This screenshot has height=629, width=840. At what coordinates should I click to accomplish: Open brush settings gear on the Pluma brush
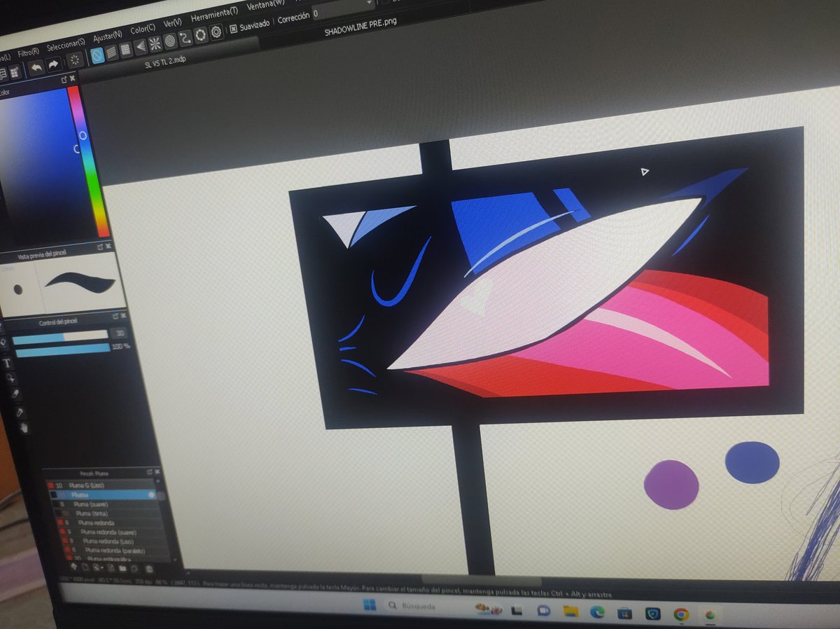(x=152, y=495)
